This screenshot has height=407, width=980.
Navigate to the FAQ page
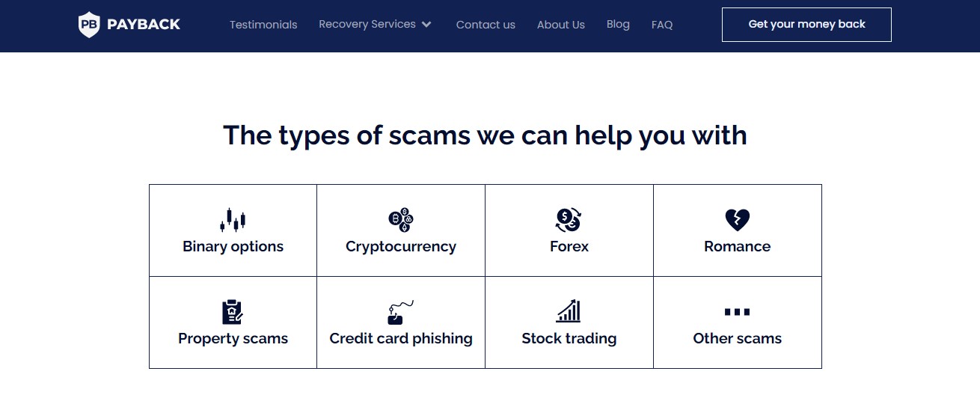coord(662,25)
